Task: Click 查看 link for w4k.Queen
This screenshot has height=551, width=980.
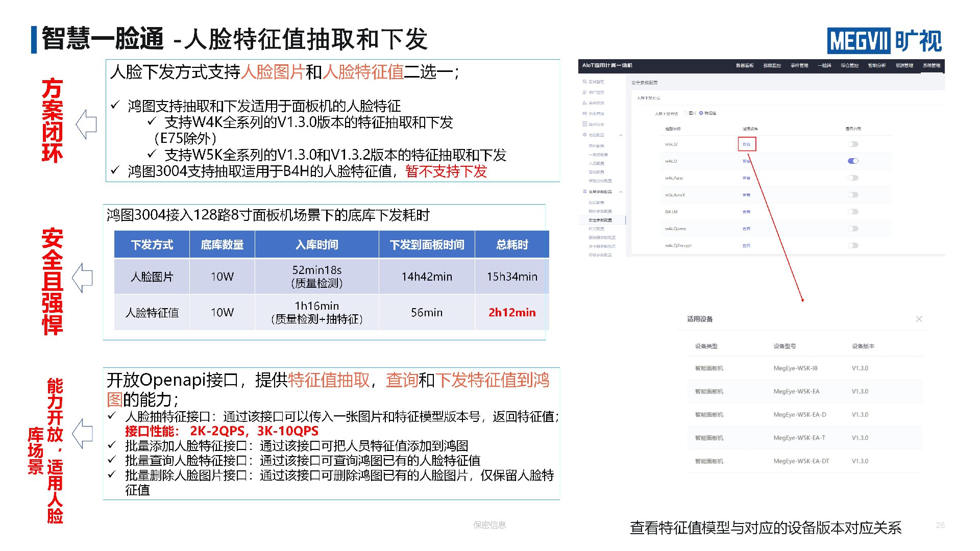Action: pyautogui.click(x=746, y=229)
